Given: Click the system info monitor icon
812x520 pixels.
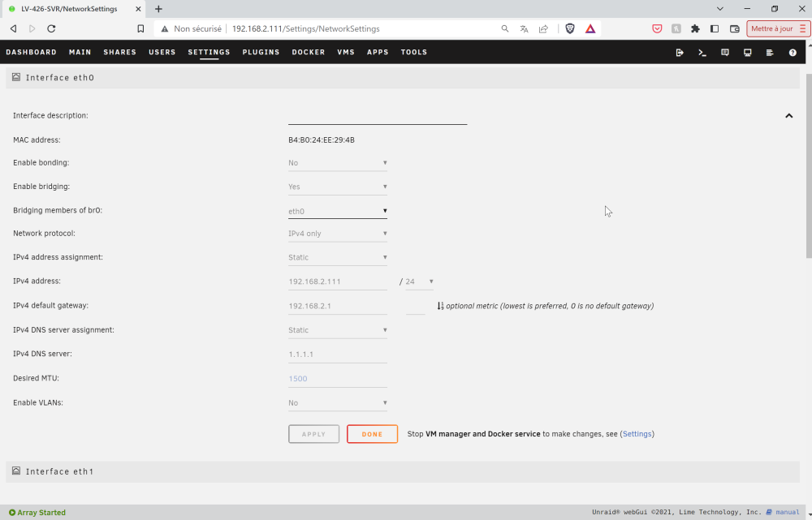Looking at the screenshot, I should (x=747, y=52).
